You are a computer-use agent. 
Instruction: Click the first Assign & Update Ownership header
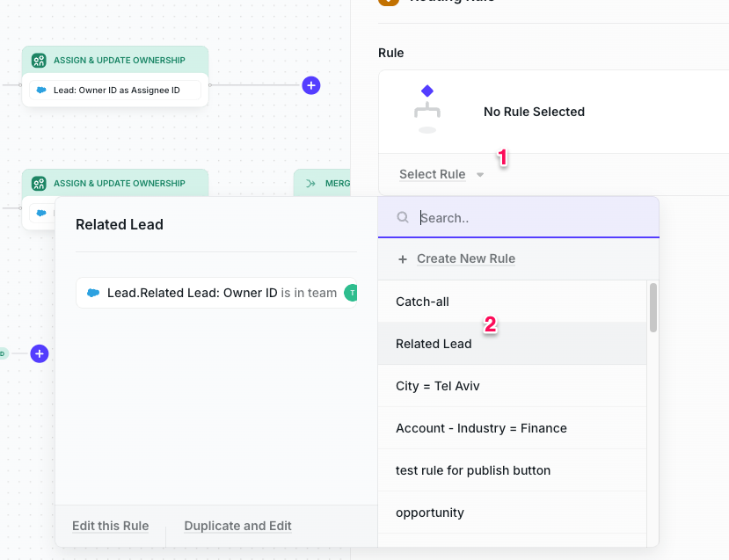click(115, 60)
